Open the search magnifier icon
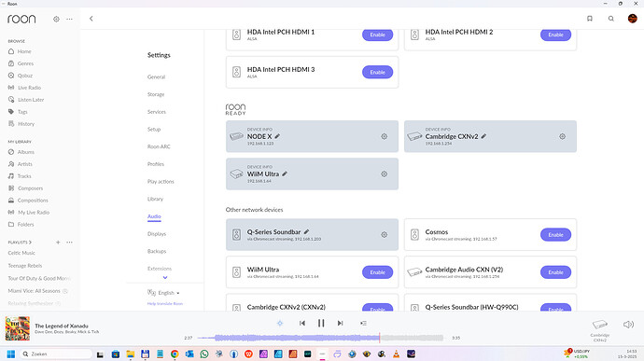 coord(611,19)
